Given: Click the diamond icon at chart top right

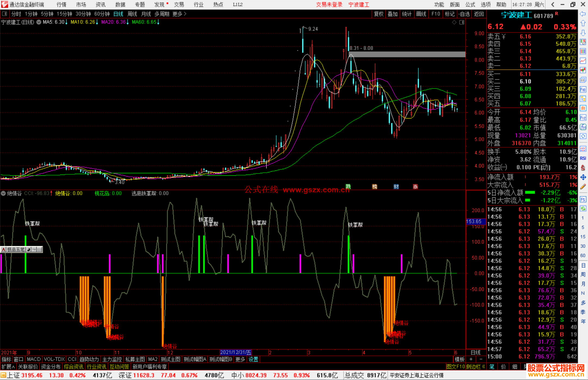Looking at the screenshot, I should [x=454, y=22].
